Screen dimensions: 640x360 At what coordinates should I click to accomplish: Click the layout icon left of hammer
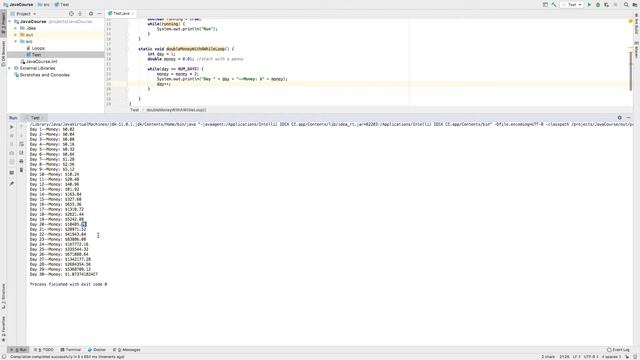pos(545,4)
